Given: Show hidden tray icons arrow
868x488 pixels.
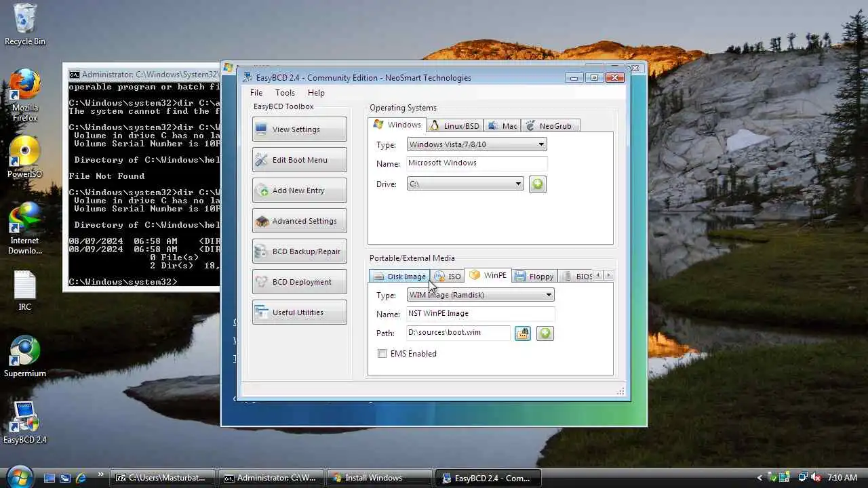Looking at the screenshot, I should click(x=760, y=478).
